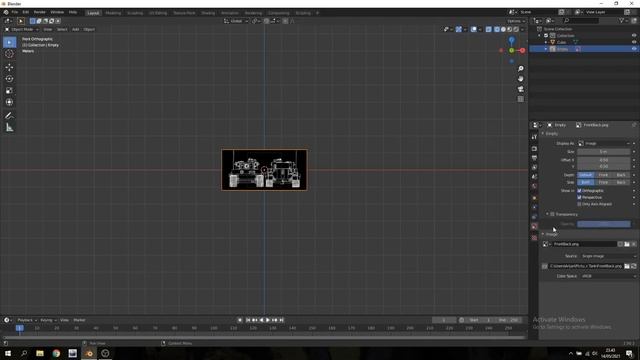Open the Object properties tab

534,198
